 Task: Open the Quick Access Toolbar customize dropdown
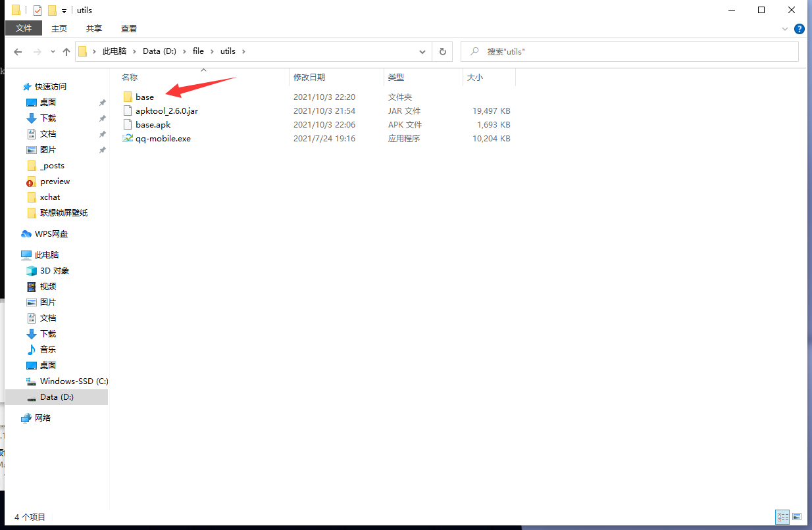[x=64, y=11]
